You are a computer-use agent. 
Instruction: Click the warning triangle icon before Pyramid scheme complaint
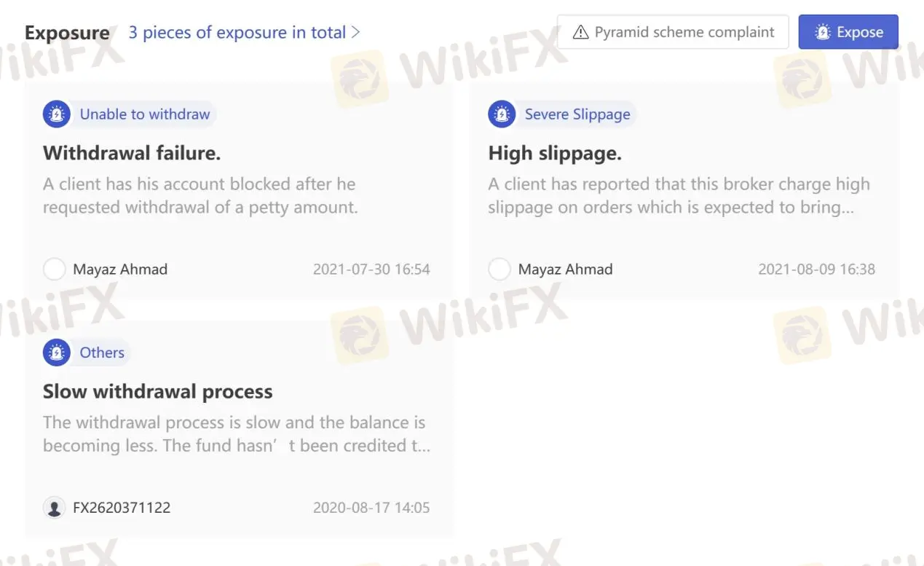coord(578,31)
